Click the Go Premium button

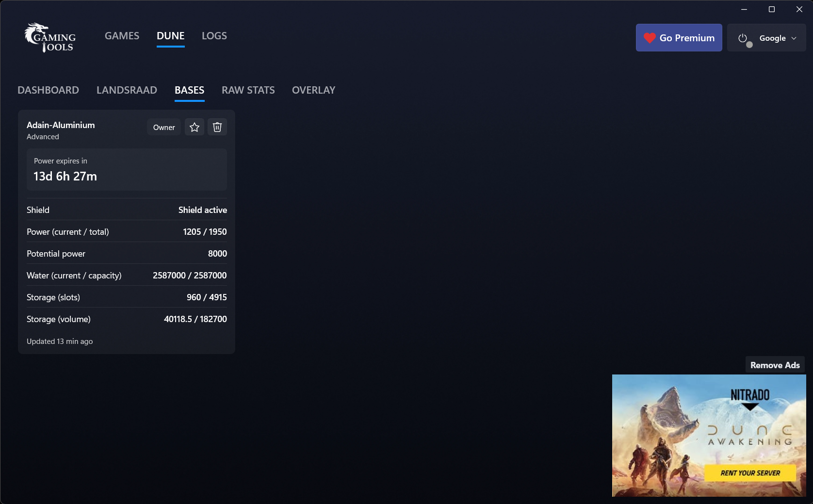(679, 38)
